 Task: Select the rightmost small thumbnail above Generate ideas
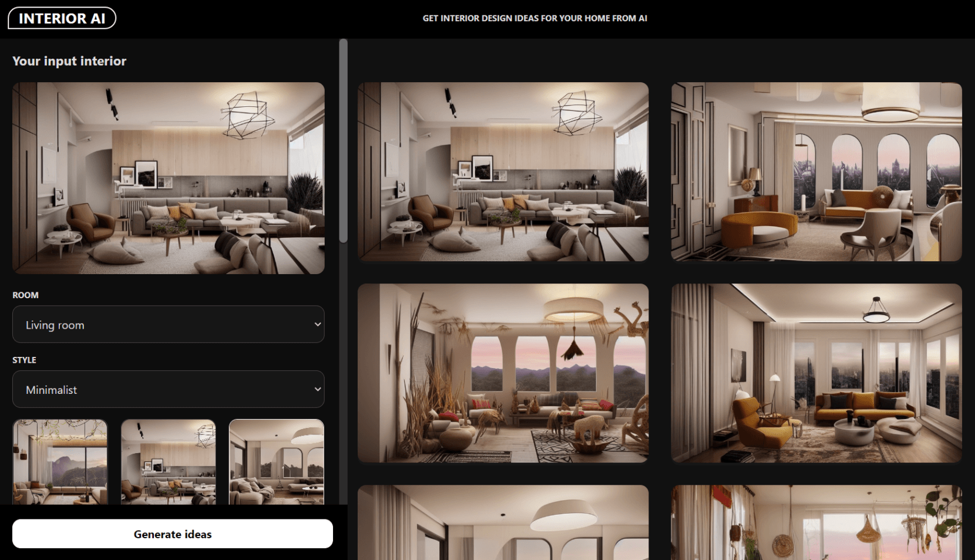point(276,464)
